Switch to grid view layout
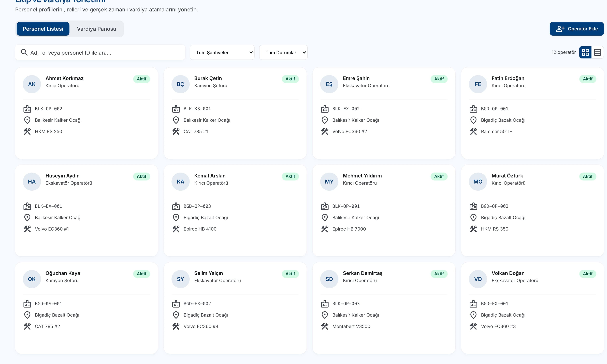This screenshot has height=364, width=607. point(585,52)
